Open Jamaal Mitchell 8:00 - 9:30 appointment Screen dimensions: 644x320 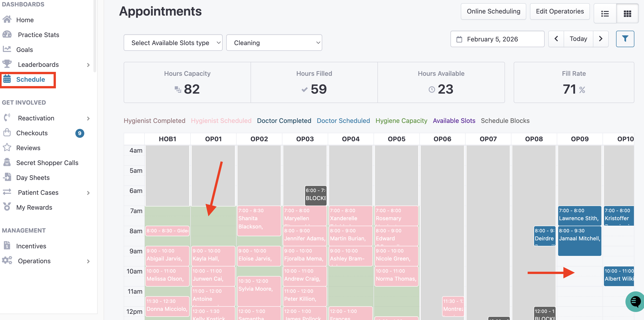pyautogui.click(x=579, y=241)
